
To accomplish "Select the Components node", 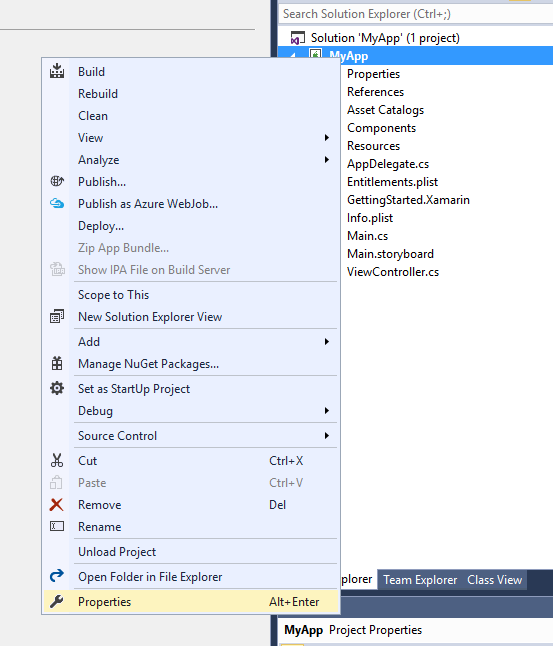I will (x=381, y=128).
